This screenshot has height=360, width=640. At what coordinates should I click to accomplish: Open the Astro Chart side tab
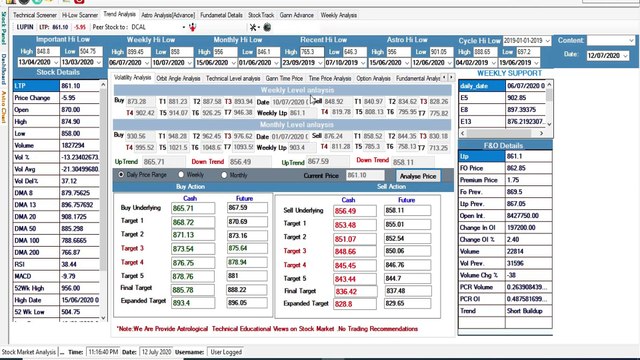(x=4, y=107)
